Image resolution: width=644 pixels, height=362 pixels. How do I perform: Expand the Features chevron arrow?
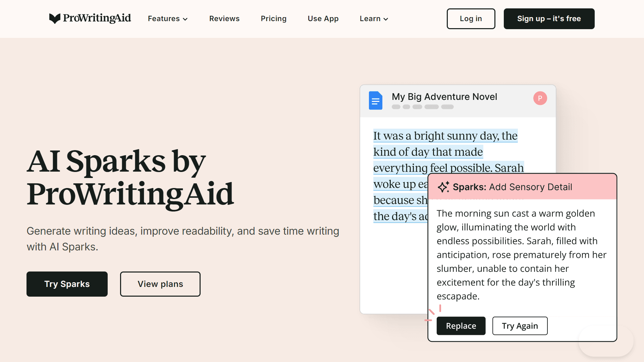(185, 19)
